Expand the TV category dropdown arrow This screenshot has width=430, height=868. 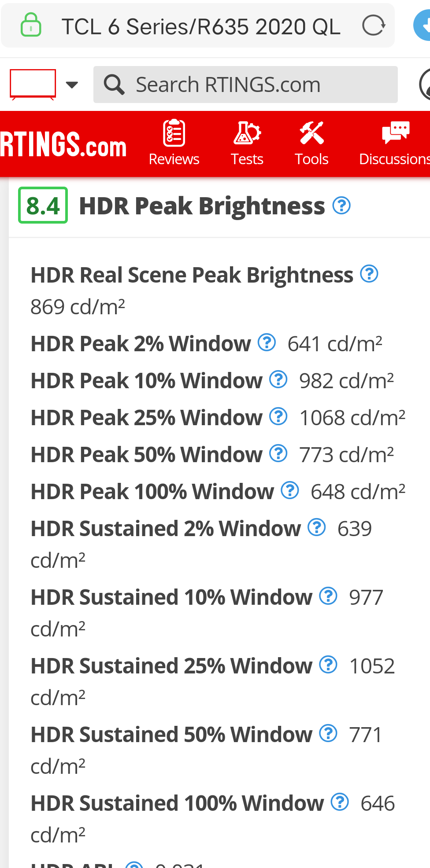coord(72,85)
